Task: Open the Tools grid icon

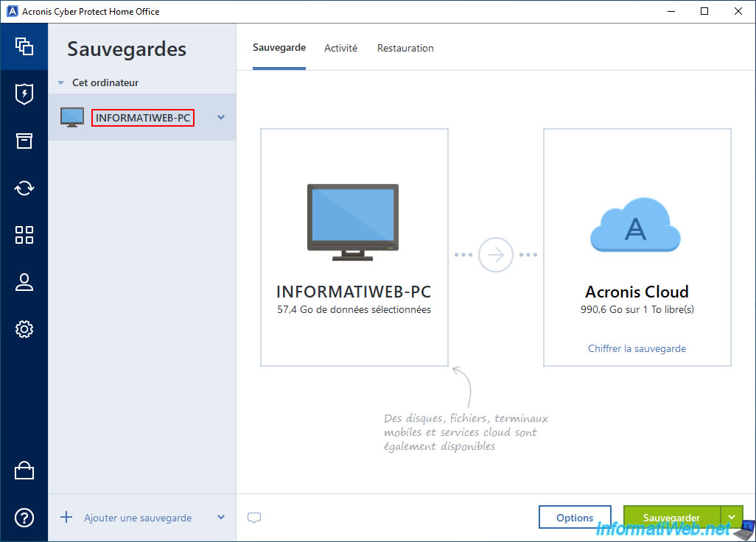Action: (24, 235)
